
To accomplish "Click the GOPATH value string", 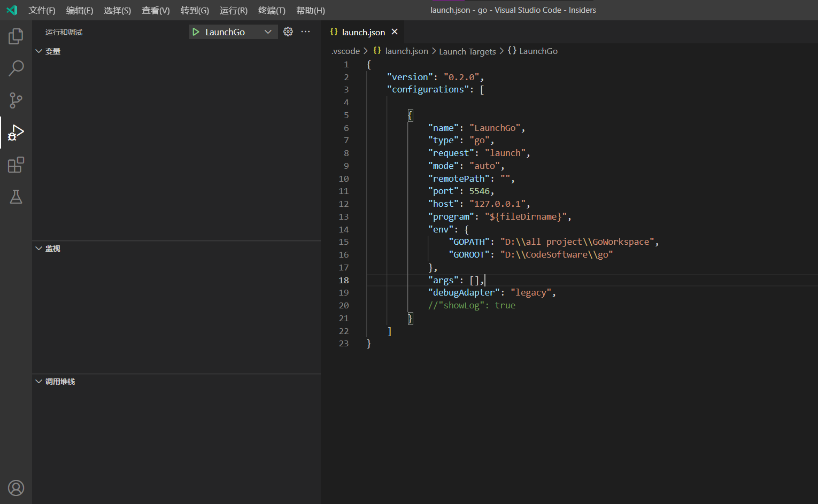I will coord(577,242).
